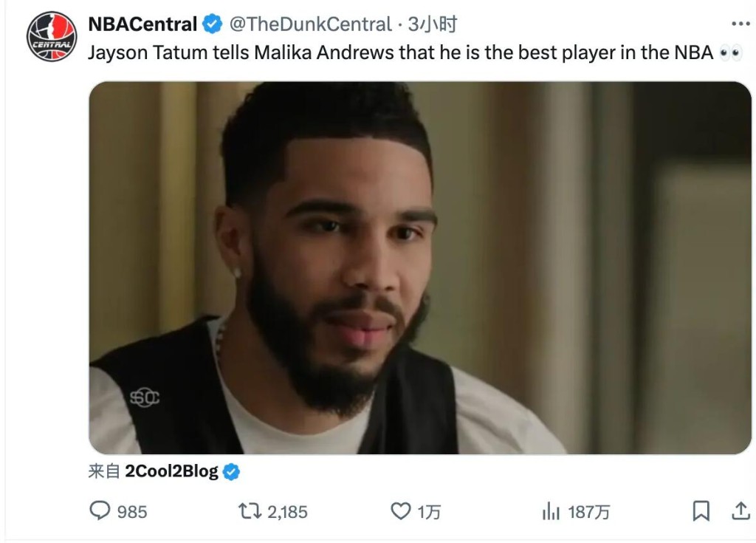Repost using the retweet arrows icon

coord(247,510)
